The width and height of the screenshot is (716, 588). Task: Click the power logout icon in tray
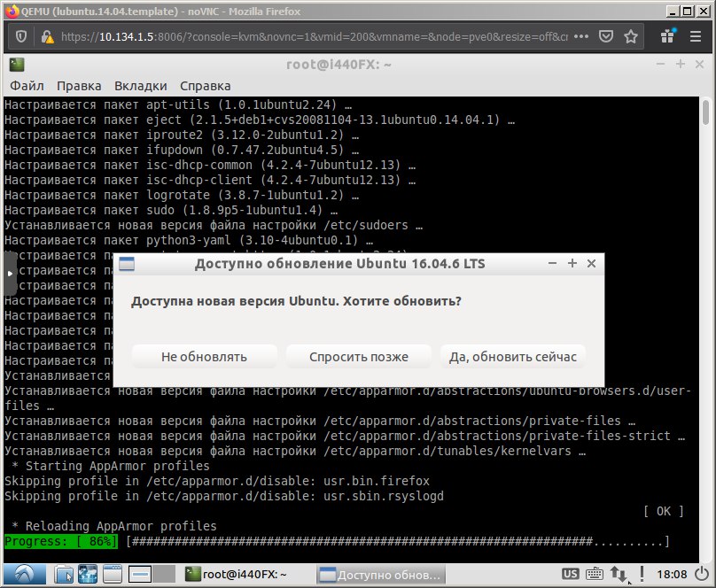point(703,574)
